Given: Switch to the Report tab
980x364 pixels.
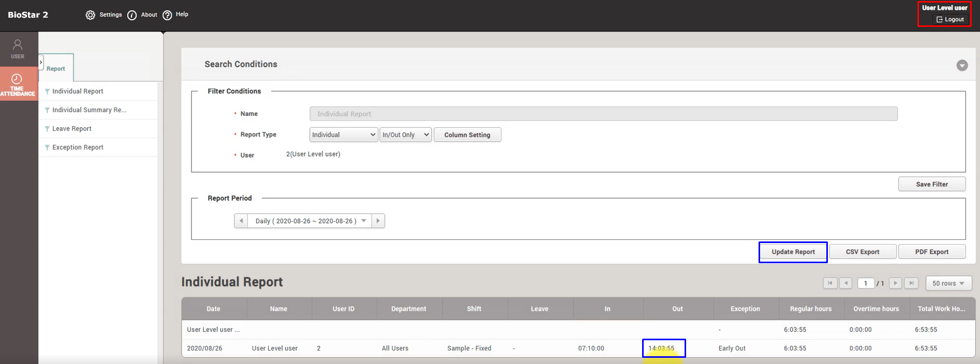Looking at the screenshot, I should click(x=56, y=69).
